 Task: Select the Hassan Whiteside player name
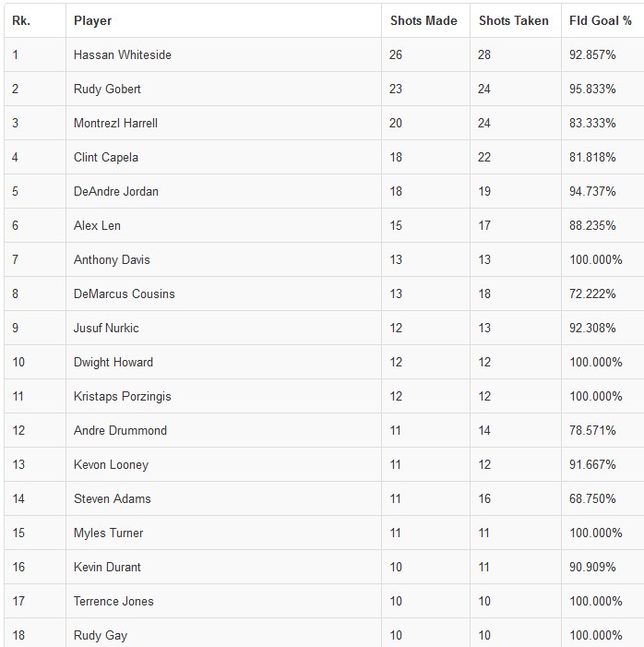click(x=123, y=54)
